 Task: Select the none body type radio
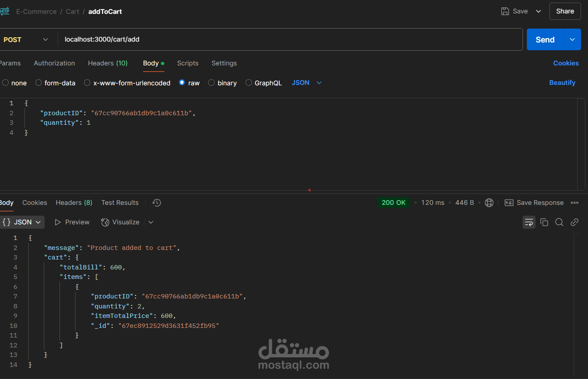pos(5,83)
